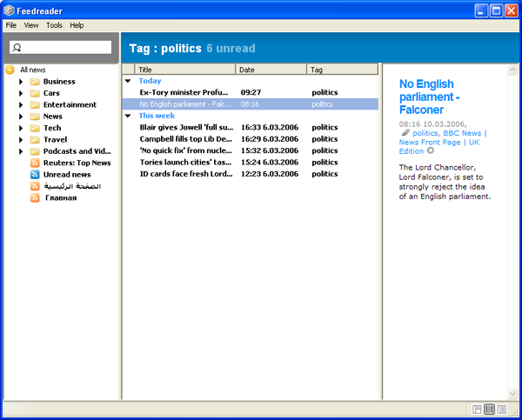The width and height of the screenshot is (522, 420).
Task: Switch to the first layout view button
Action: pos(477,409)
